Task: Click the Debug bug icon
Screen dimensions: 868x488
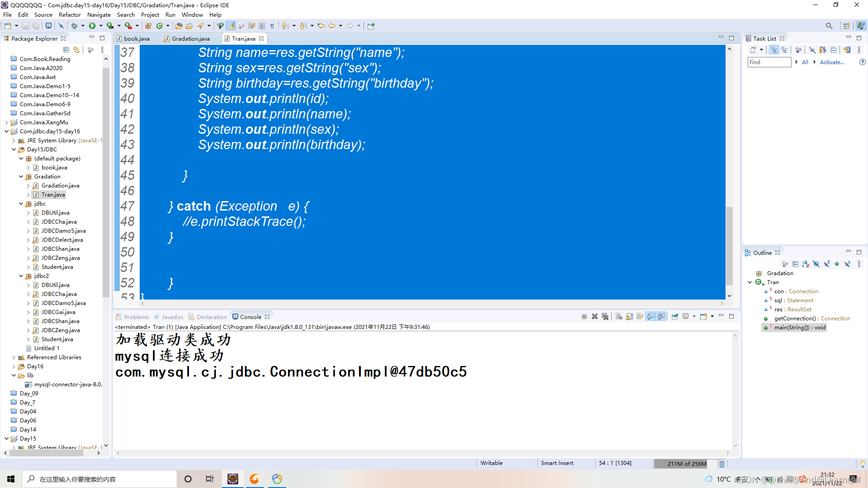Action: (x=74, y=26)
